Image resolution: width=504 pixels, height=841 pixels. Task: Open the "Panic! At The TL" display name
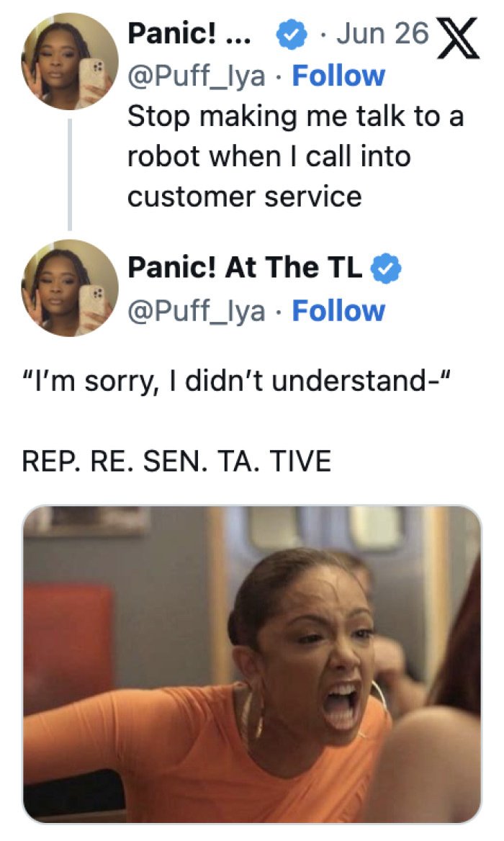pos(245,268)
